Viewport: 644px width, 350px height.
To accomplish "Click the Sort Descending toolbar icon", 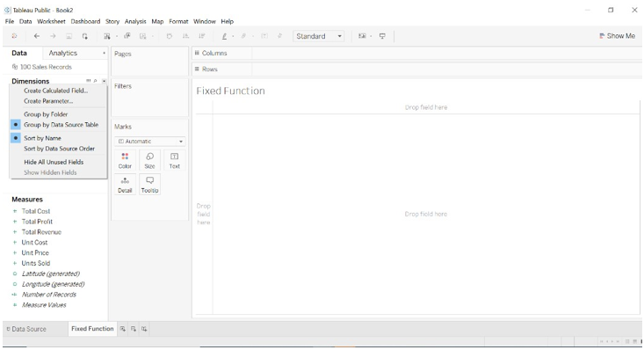I will [202, 36].
